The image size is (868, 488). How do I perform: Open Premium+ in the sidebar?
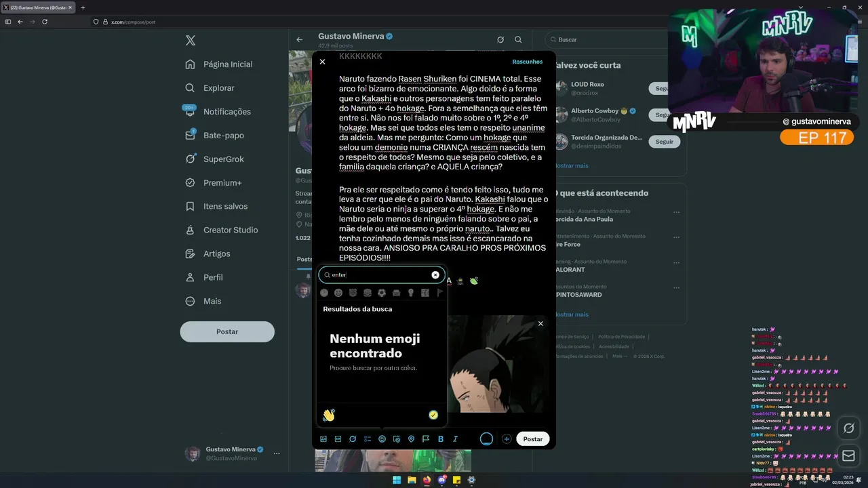(x=213, y=183)
